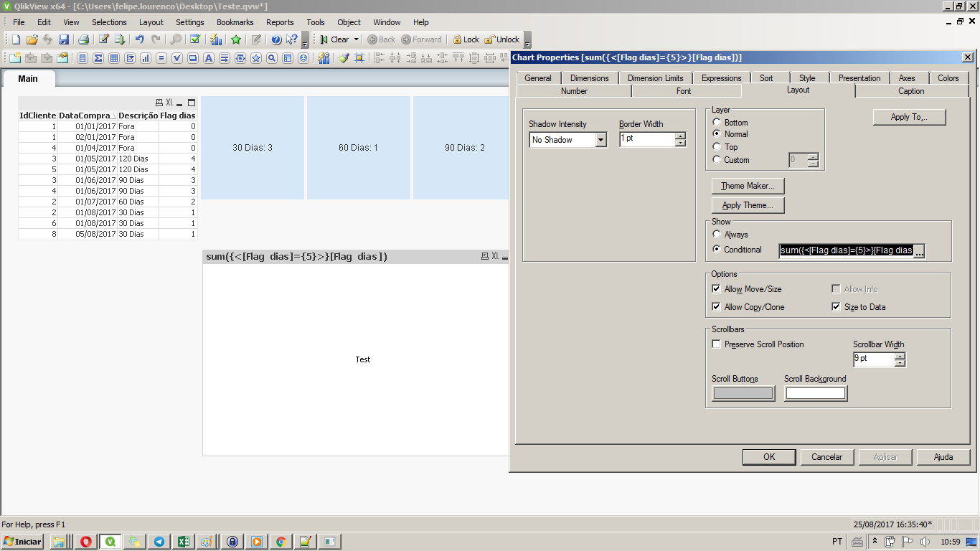Click the Search magnifier toolbar icon
The width and height of the screenshot is (980, 551).
(x=176, y=39)
